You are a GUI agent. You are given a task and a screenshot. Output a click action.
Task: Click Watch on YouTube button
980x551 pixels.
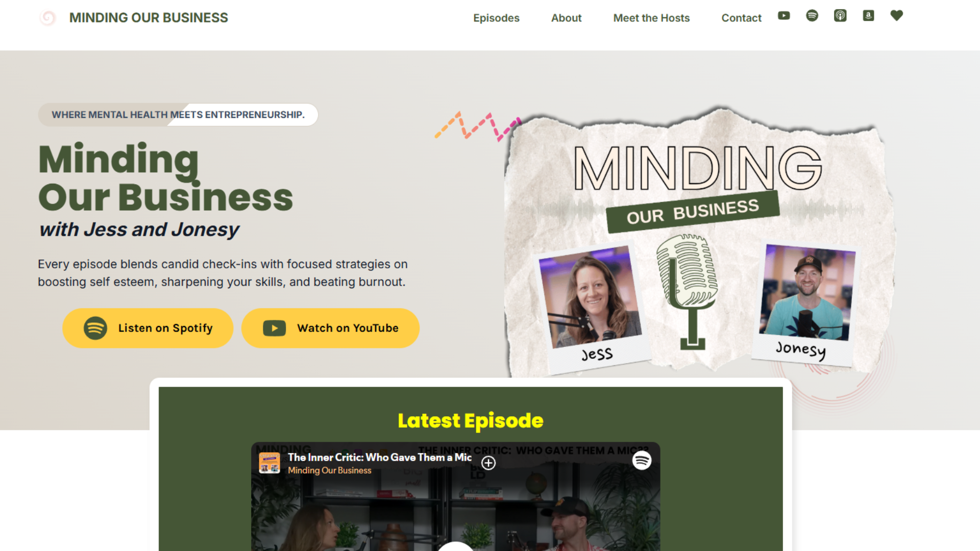coord(330,328)
